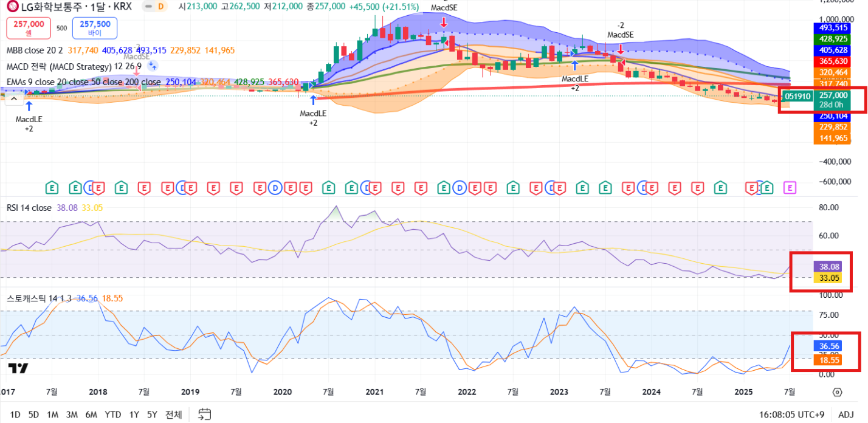868x423 pixels.
Task: Click the 75.00 stochastic axis value
Action: point(828,315)
